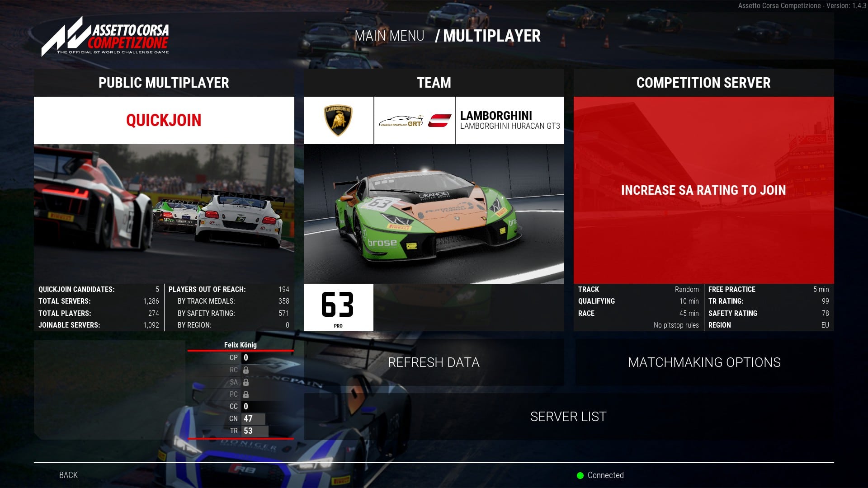
Task: Toggle INCREASE SA RATING TO JOIN panel
Action: 703,189
